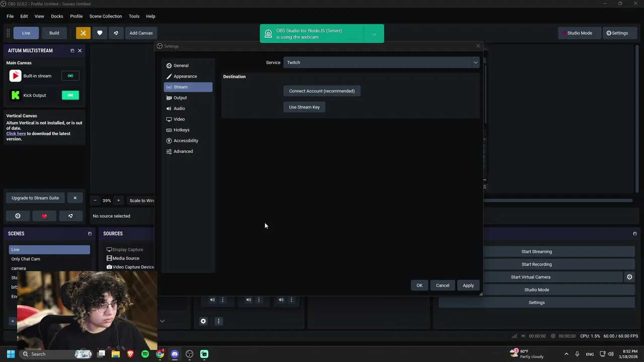
Task: Toggle the Built-in stream output
Action: [x=70, y=76]
